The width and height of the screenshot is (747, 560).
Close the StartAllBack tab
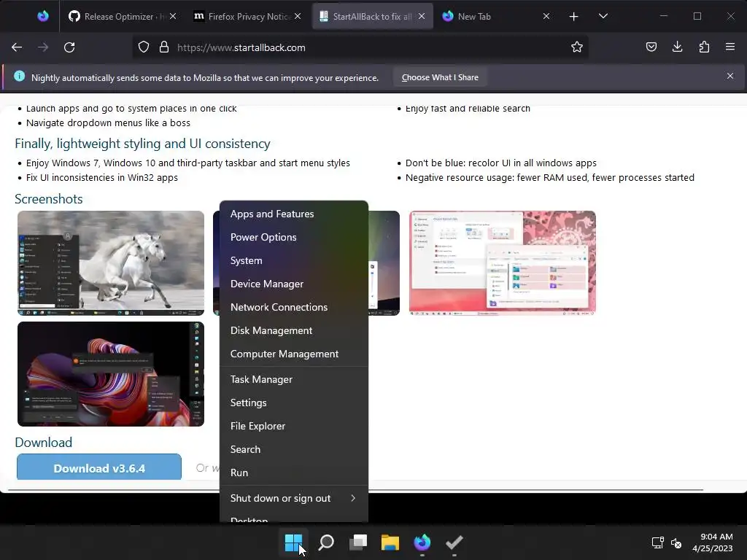point(422,16)
